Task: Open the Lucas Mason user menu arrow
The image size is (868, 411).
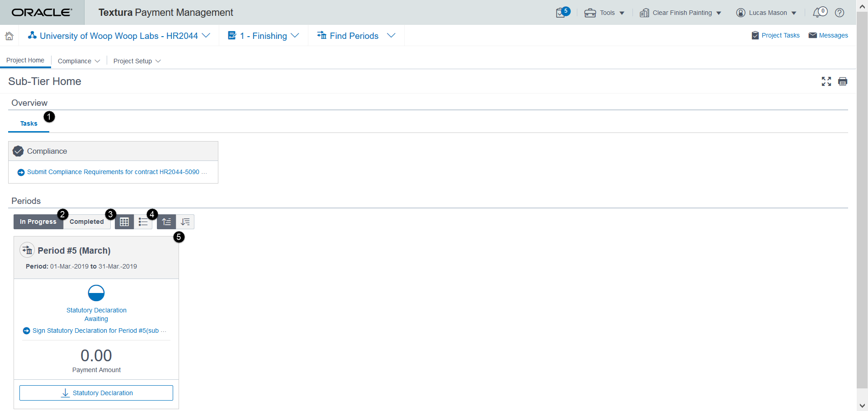Action: pos(794,13)
